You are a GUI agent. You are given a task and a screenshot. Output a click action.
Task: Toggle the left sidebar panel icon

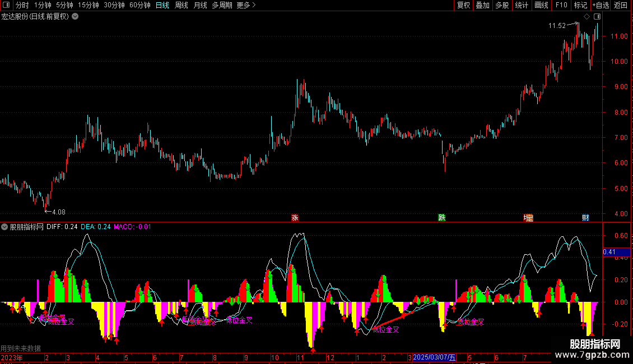(x=6, y=5)
